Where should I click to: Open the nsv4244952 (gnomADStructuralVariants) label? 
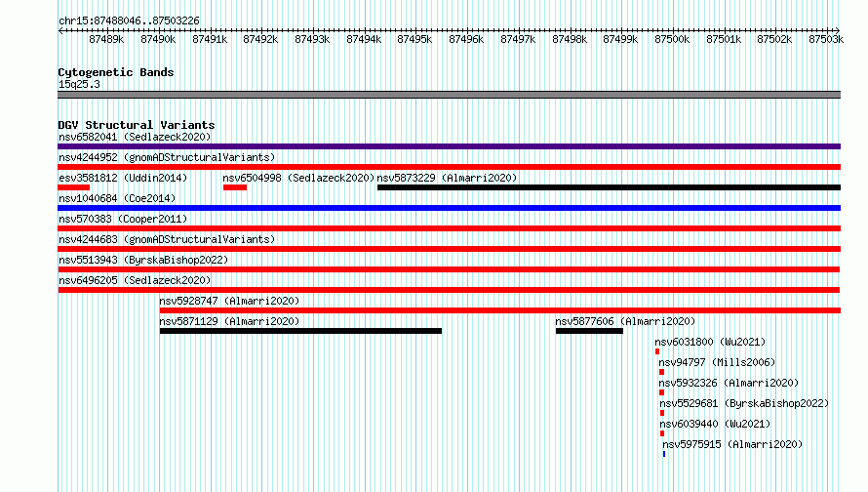point(167,157)
